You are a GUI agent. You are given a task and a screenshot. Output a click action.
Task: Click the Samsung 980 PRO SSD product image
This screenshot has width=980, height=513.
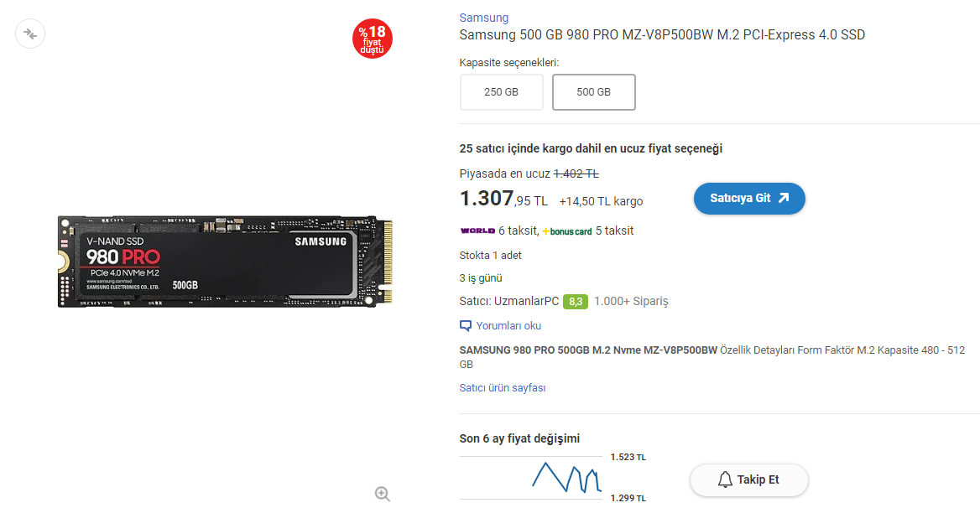[225, 262]
